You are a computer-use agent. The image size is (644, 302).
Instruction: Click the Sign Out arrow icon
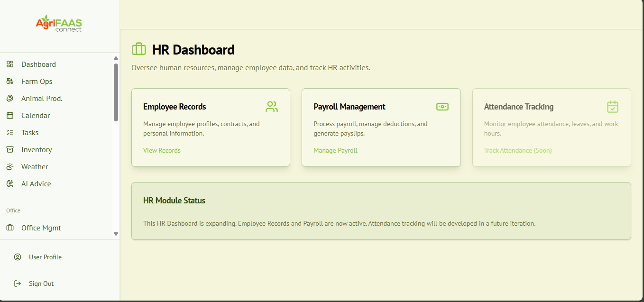18,283
